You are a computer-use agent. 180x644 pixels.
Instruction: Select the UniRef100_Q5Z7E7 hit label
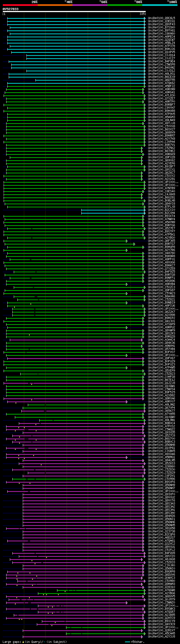pyautogui.click(x=161, y=229)
